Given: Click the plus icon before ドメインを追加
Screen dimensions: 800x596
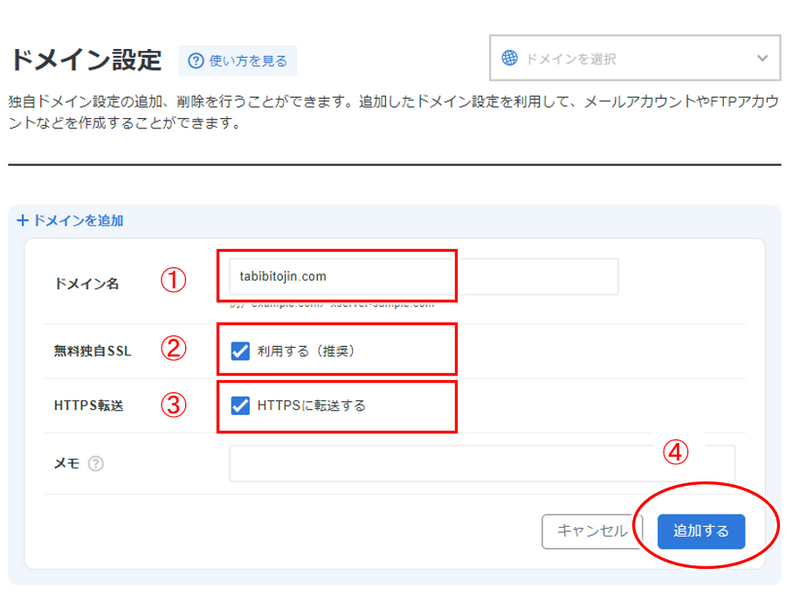Looking at the screenshot, I should pos(22,220).
